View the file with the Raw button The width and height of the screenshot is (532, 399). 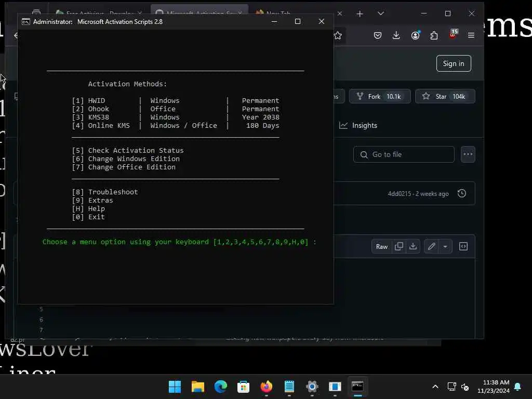(x=382, y=247)
